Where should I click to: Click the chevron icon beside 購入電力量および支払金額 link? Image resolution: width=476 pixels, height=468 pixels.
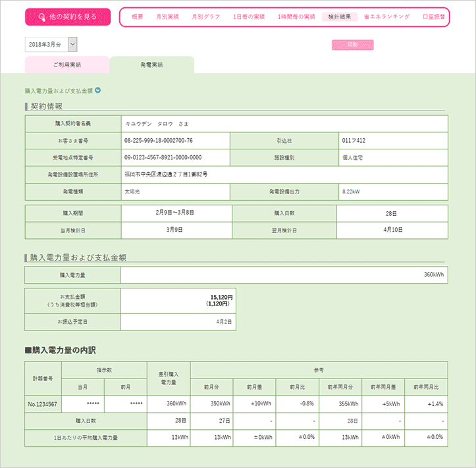click(97, 90)
